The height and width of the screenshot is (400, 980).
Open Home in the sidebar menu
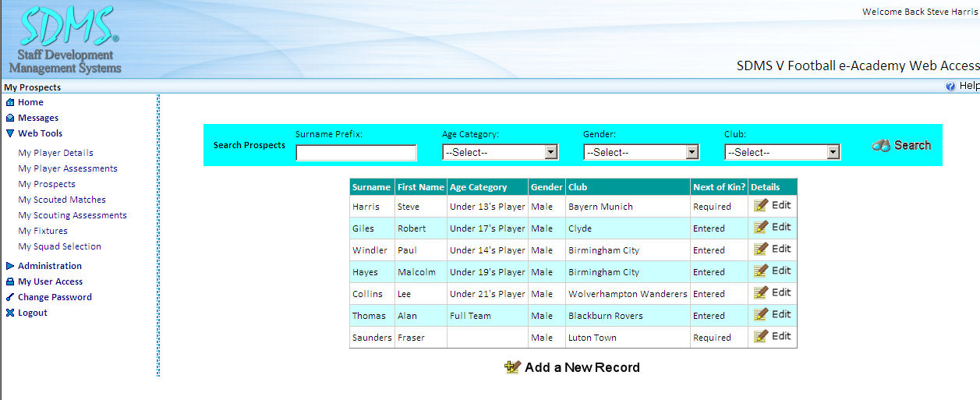[30, 102]
